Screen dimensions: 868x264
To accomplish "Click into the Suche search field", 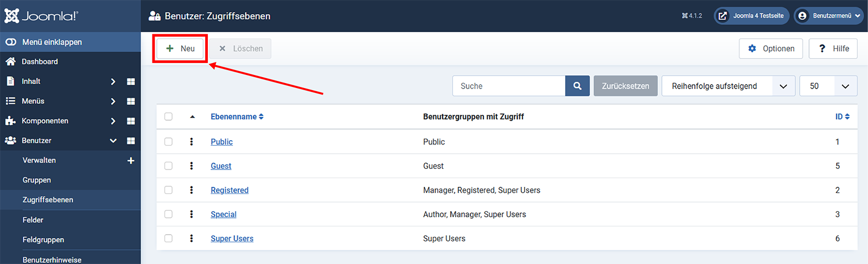I will (508, 86).
